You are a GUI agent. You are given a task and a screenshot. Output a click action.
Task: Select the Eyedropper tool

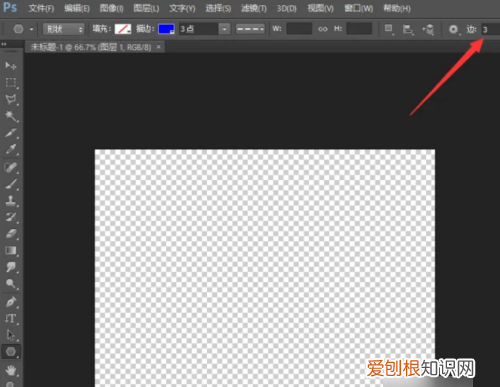tap(11, 149)
